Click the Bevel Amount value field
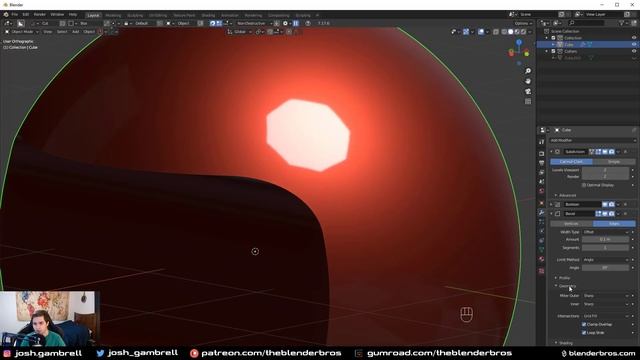 [605, 240]
